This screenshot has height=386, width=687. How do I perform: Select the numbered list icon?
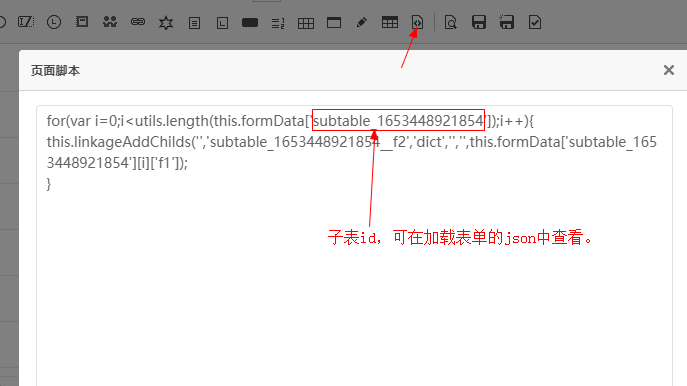(278, 23)
